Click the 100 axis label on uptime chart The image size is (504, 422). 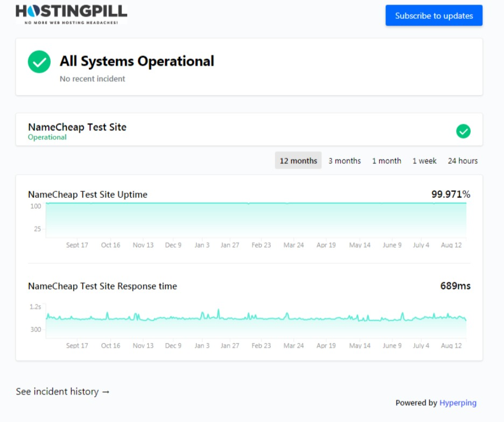(36, 206)
